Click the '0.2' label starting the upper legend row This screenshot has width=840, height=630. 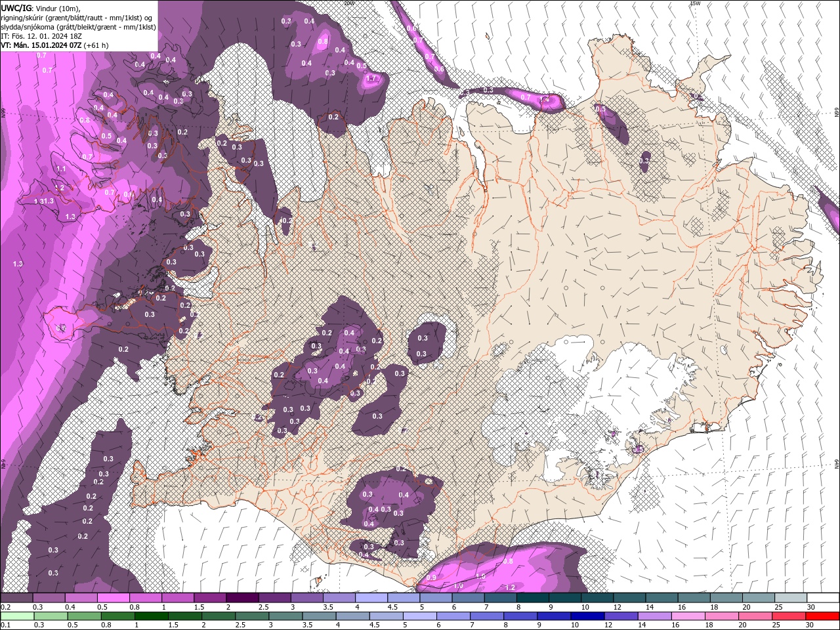point(5,607)
